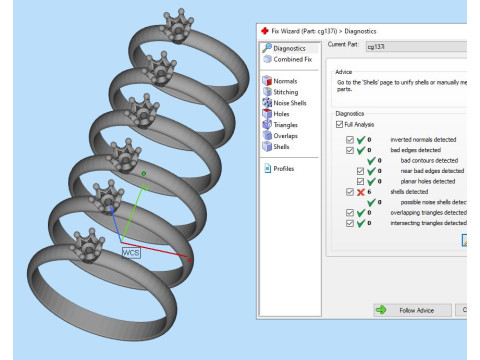Select Combined Fix in the sidebar

[288, 59]
